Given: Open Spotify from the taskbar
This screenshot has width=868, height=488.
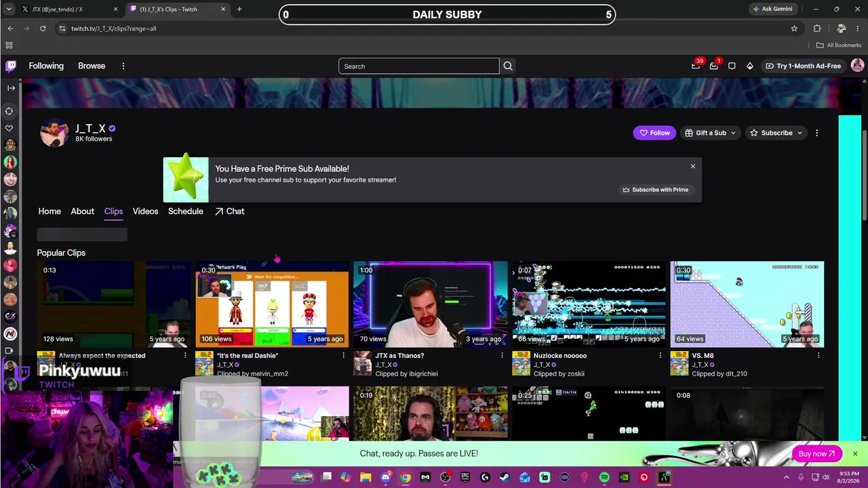Looking at the screenshot, I should (x=604, y=477).
